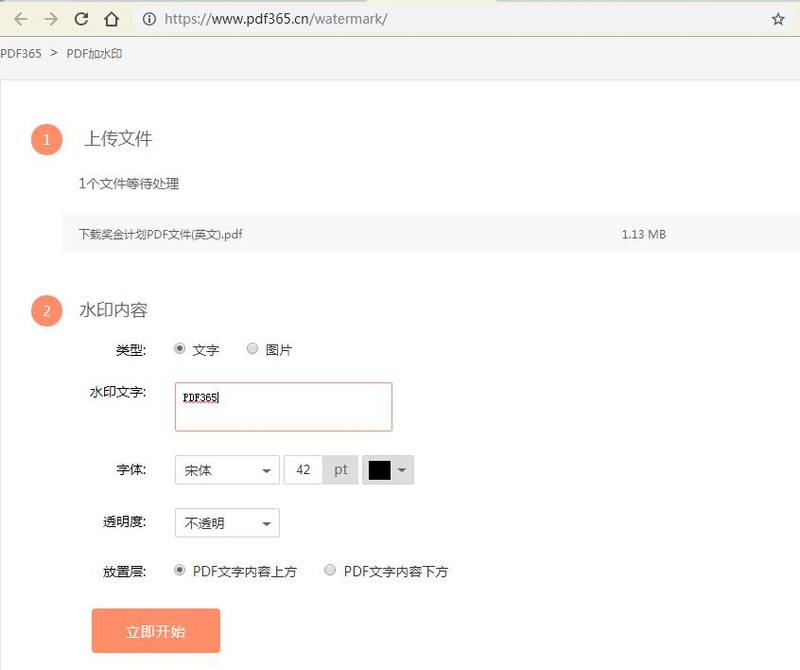The height and width of the screenshot is (670, 800).
Task: Bookmark this page with the star icon
Action: click(779, 18)
